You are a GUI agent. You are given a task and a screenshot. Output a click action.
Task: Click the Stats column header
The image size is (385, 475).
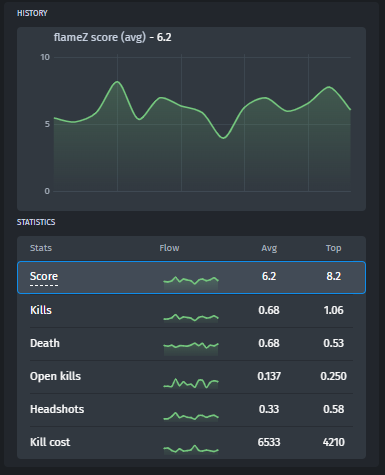coord(41,248)
